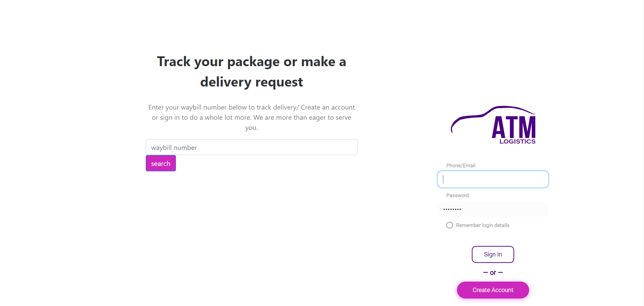Screen dimensions: 644x306
Task: Click the ATM Logistics logo
Action: pyautogui.click(x=493, y=126)
